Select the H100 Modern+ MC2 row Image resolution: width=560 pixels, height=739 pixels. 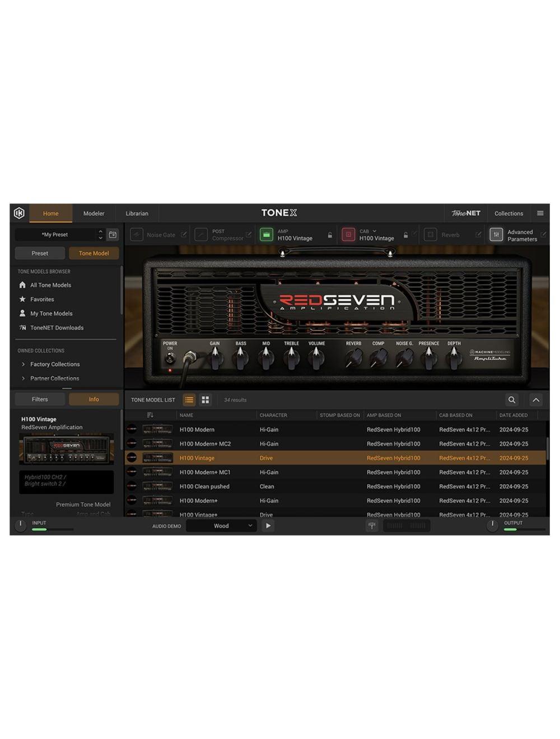click(x=335, y=444)
